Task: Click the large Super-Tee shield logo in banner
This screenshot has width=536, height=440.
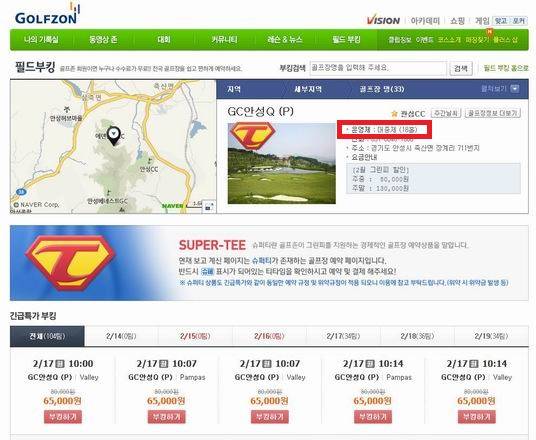Action: (70, 262)
